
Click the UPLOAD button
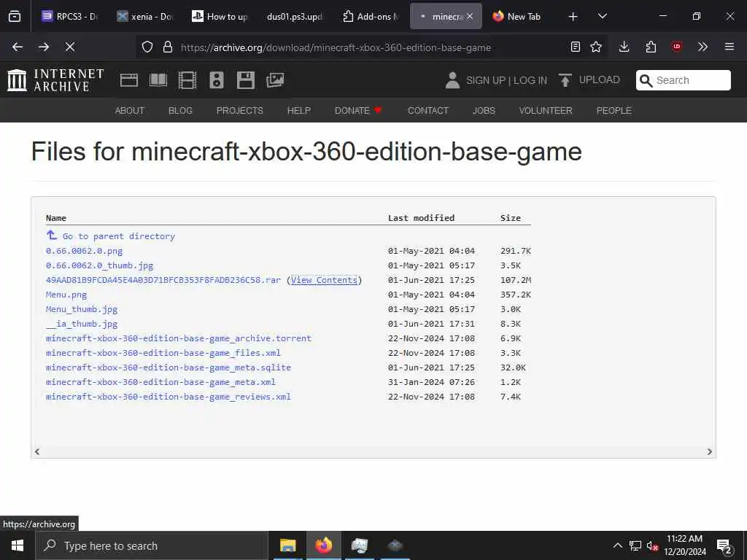[x=589, y=80]
